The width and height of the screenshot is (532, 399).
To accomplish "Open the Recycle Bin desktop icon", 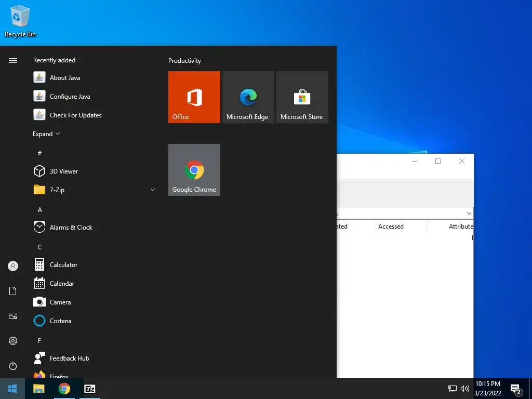I will (20, 21).
